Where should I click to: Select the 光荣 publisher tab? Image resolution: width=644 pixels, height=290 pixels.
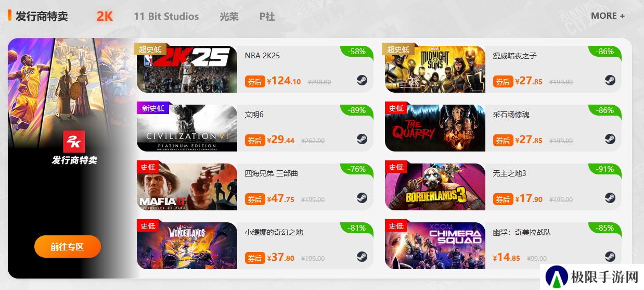tap(229, 16)
